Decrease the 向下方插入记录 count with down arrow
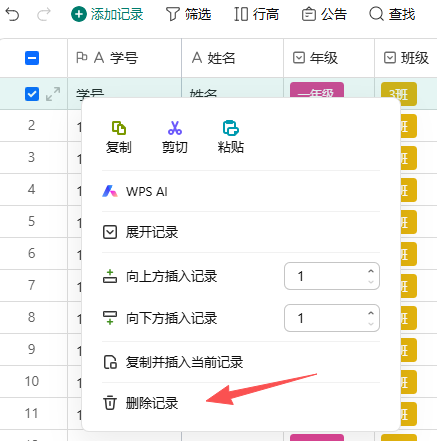 371,323
